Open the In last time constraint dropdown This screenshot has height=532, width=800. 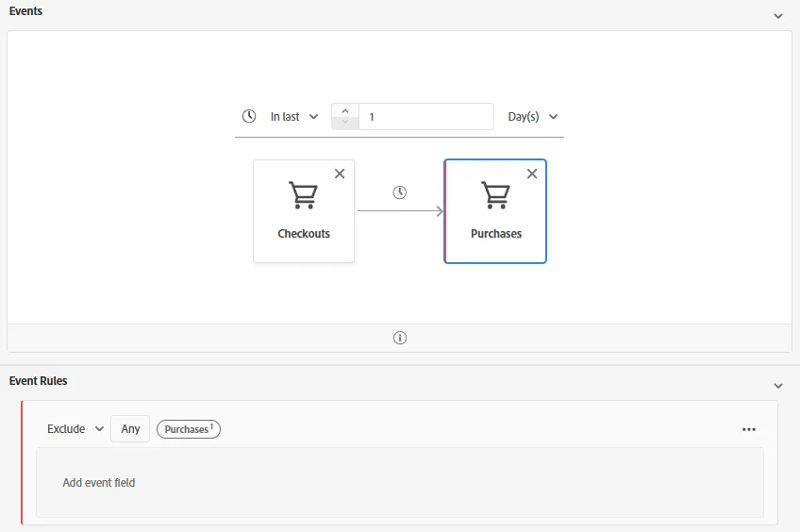[x=294, y=117]
